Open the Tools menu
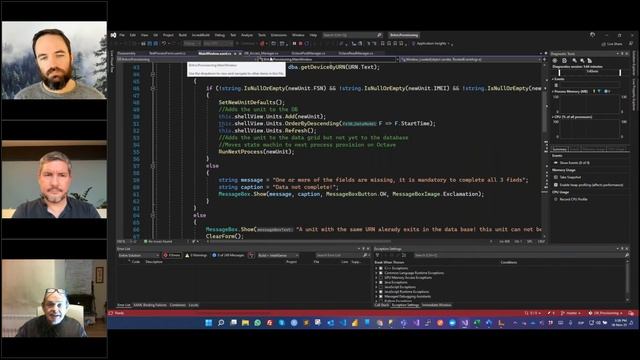 (262, 35)
